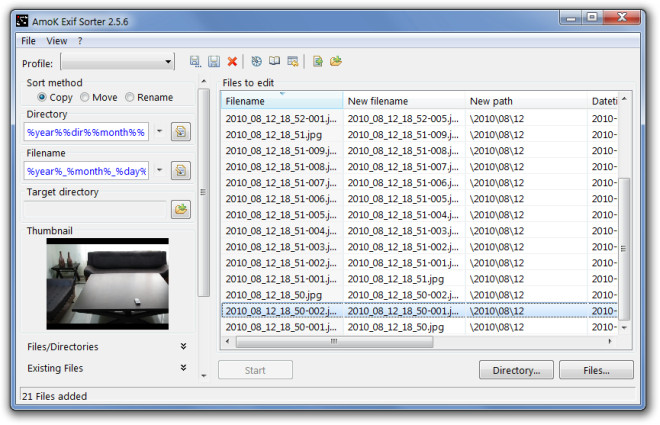Expand the Files/Directories section

[x=183, y=347]
